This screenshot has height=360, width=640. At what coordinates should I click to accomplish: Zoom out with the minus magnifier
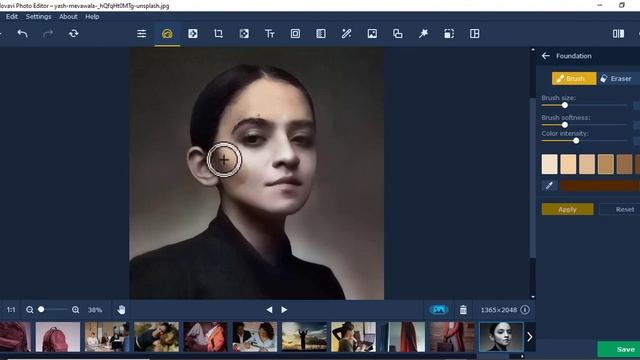[29, 310]
